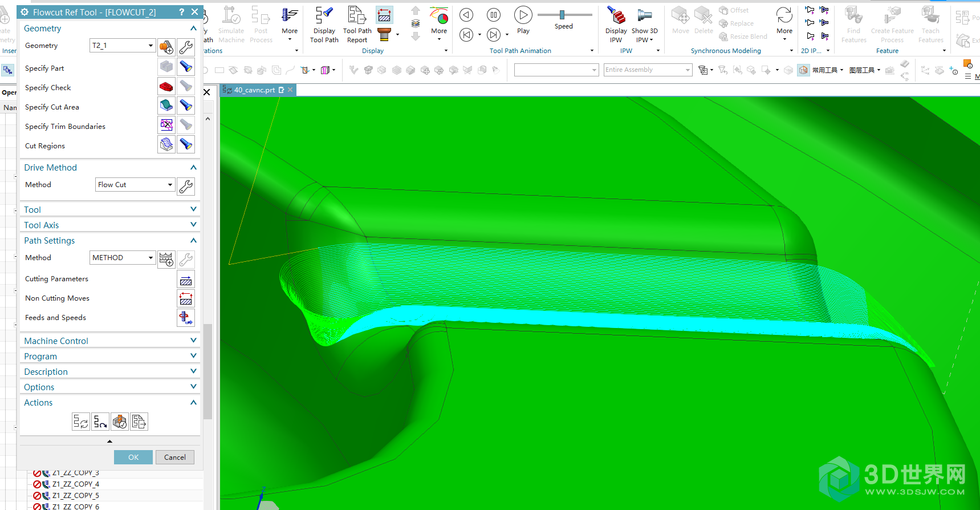Collapse the Geometry section
Viewport: 980px width, 510px height.
193,28
